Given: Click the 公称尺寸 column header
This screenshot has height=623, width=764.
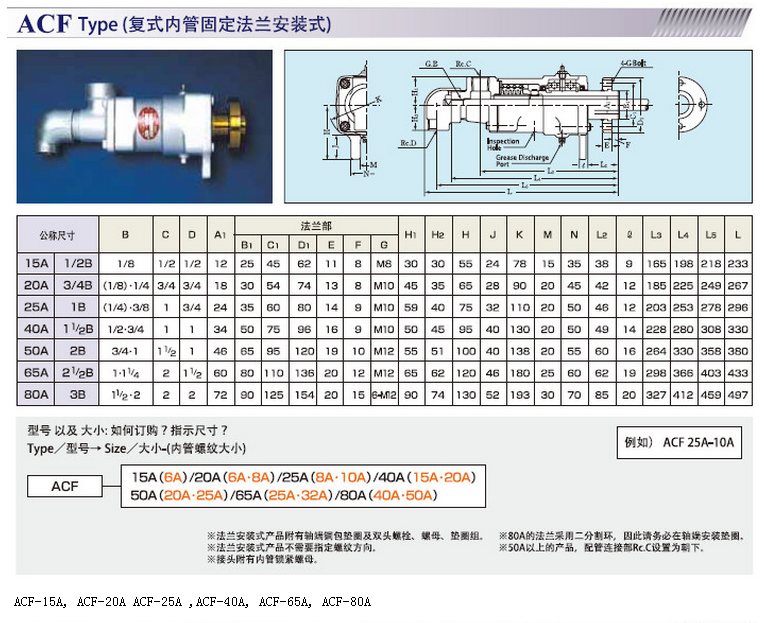Looking at the screenshot, I should [57, 235].
